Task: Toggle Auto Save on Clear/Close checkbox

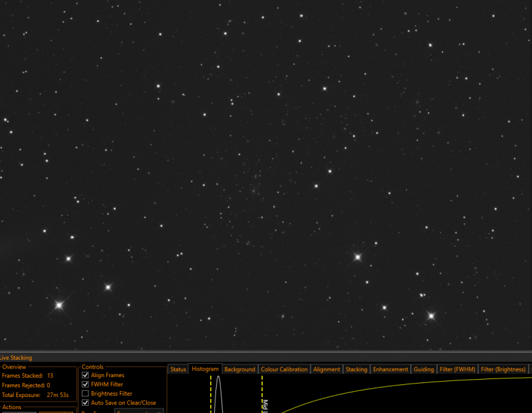Action: [86, 402]
